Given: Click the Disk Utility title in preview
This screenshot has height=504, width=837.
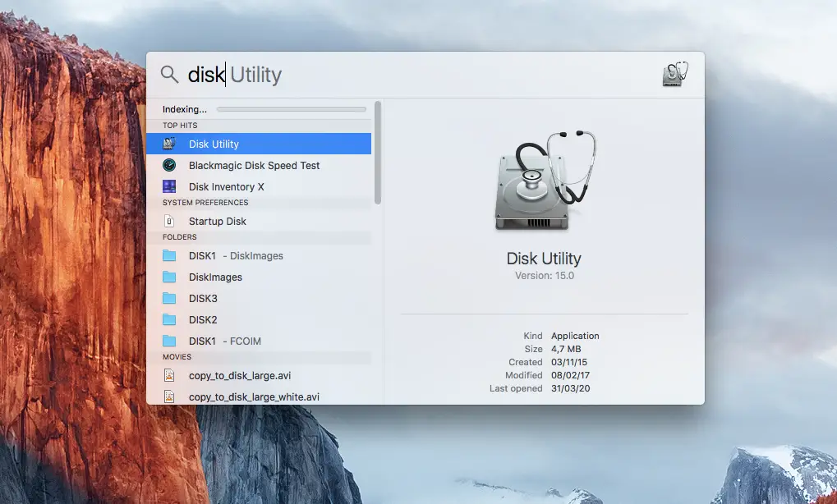Looking at the screenshot, I should point(544,258).
